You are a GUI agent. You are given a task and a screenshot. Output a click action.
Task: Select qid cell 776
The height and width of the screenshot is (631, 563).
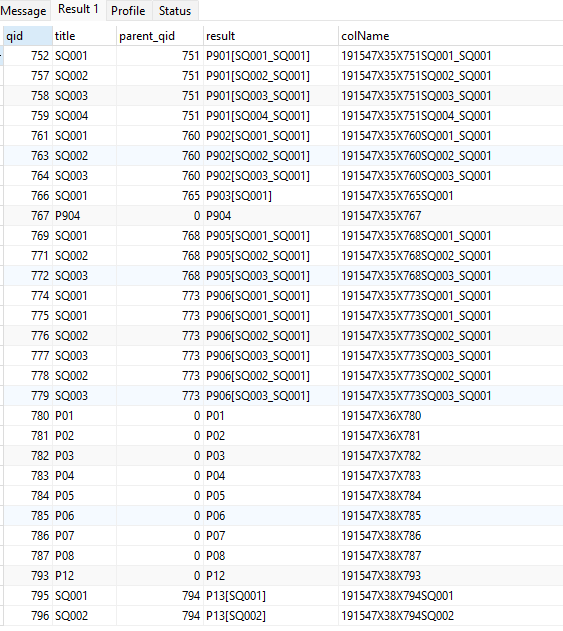click(28, 336)
